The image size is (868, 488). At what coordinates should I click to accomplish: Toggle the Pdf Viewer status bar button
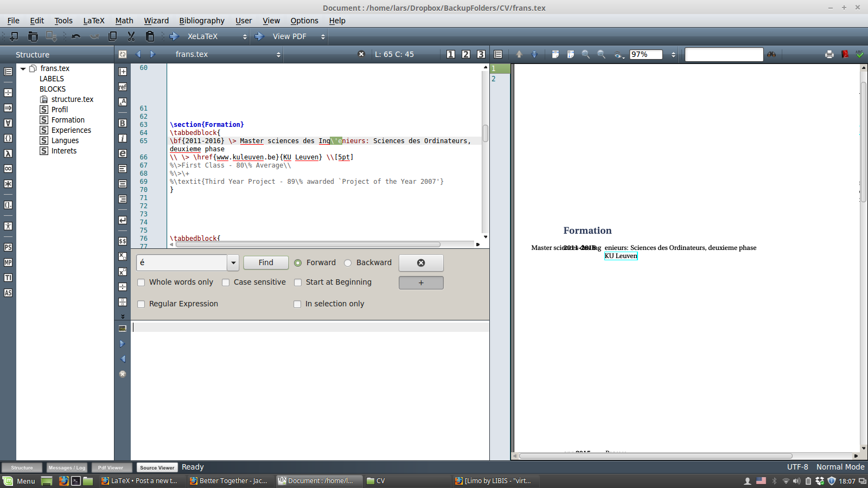click(111, 467)
